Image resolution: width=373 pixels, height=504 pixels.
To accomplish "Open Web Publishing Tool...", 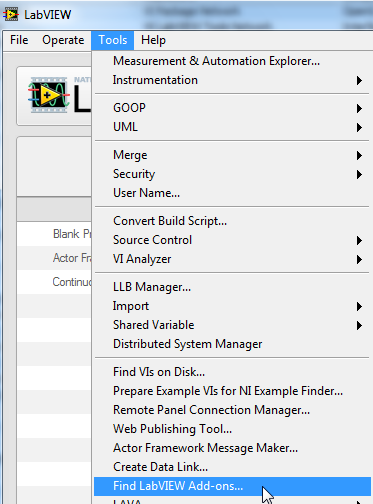I will (x=232, y=429).
